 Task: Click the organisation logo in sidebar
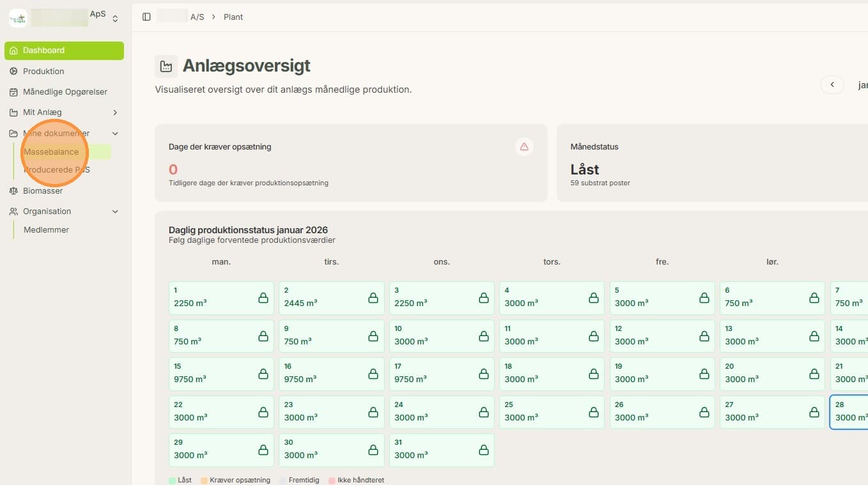pyautogui.click(x=18, y=18)
